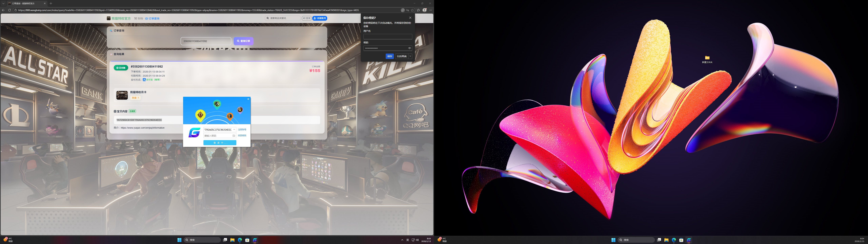Click the 查询订单 button

point(243,41)
